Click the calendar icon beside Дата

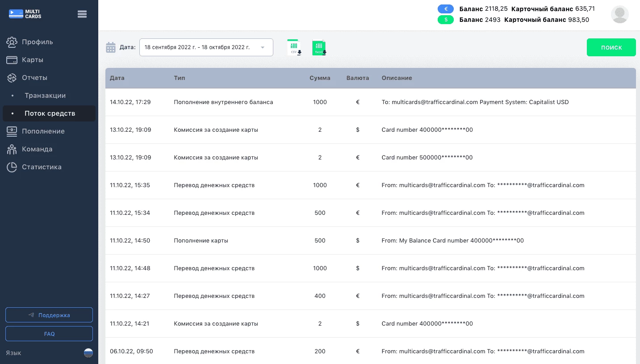click(111, 47)
